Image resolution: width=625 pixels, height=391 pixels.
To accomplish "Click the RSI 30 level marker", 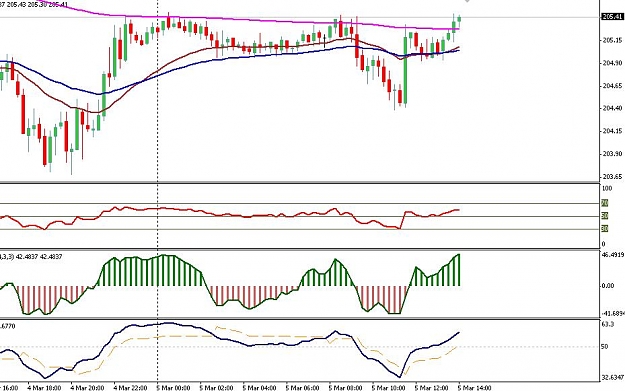I will tap(605, 229).
